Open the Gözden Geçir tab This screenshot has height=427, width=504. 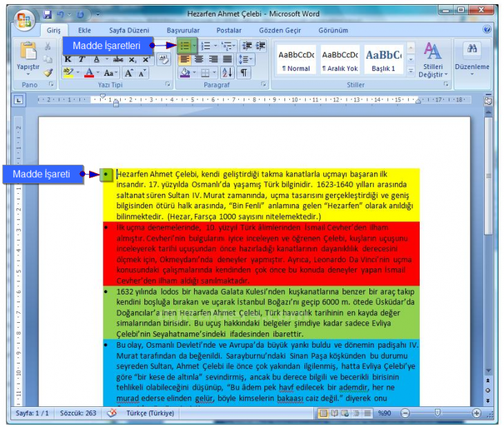click(x=280, y=30)
